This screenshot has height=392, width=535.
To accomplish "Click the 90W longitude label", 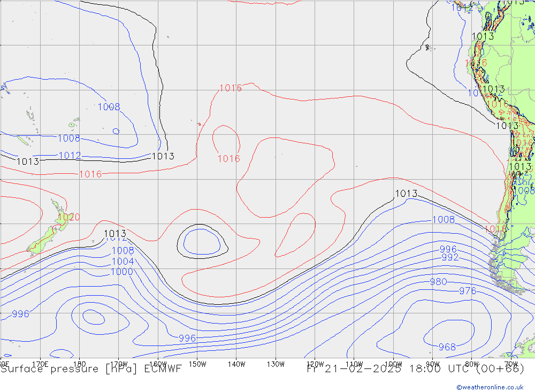I will (433, 364).
